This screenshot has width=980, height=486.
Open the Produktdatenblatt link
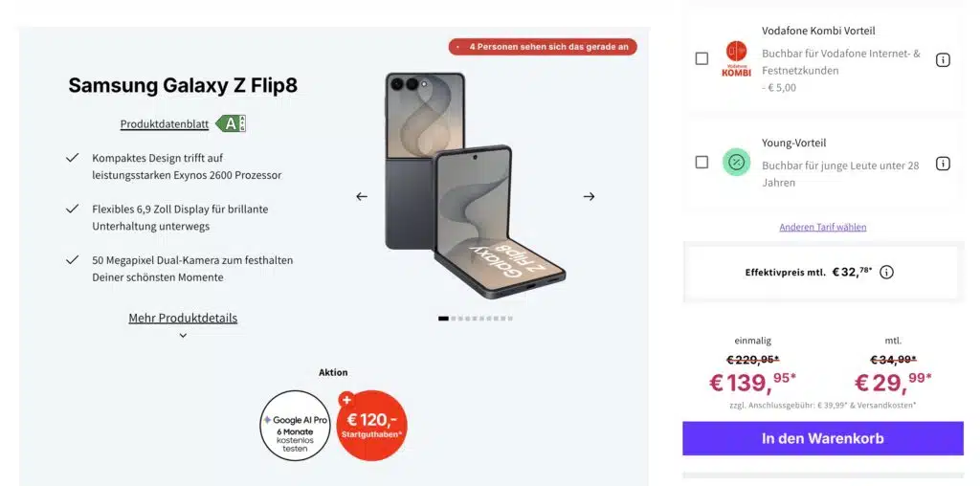[x=165, y=124]
